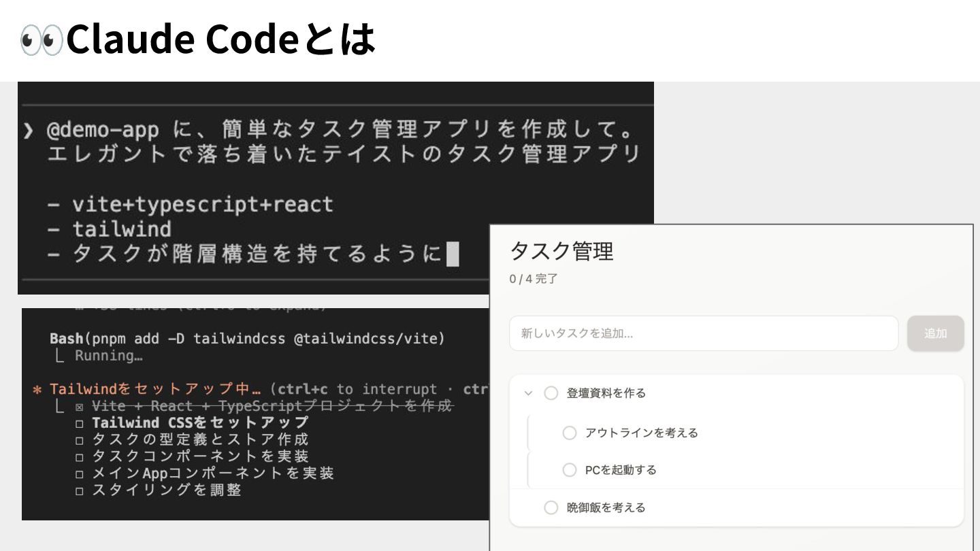Click the box beside タスクコンポーネントを実装

[x=80, y=456]
